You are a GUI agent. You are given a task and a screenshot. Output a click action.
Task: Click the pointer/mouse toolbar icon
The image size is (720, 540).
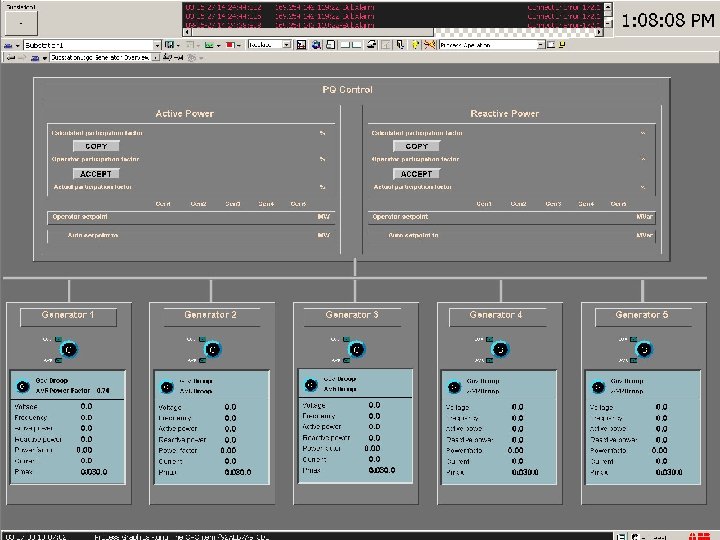[400, 45]
